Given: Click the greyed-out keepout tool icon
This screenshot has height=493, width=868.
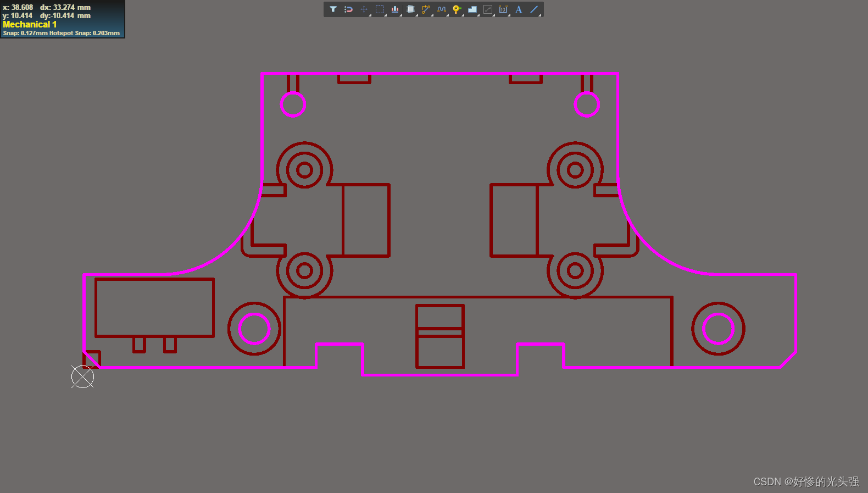Looking at the screenshot, I should (488, 9).
